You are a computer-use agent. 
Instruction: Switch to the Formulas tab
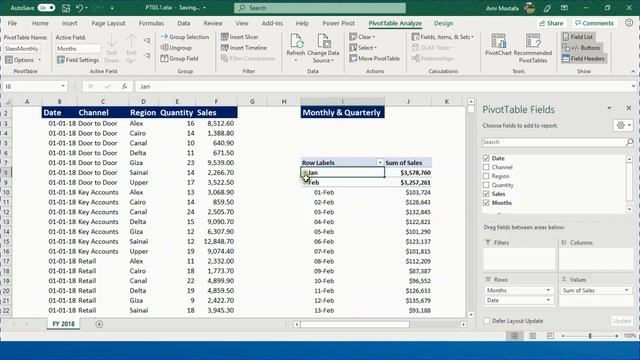click(x=151, y=23)
